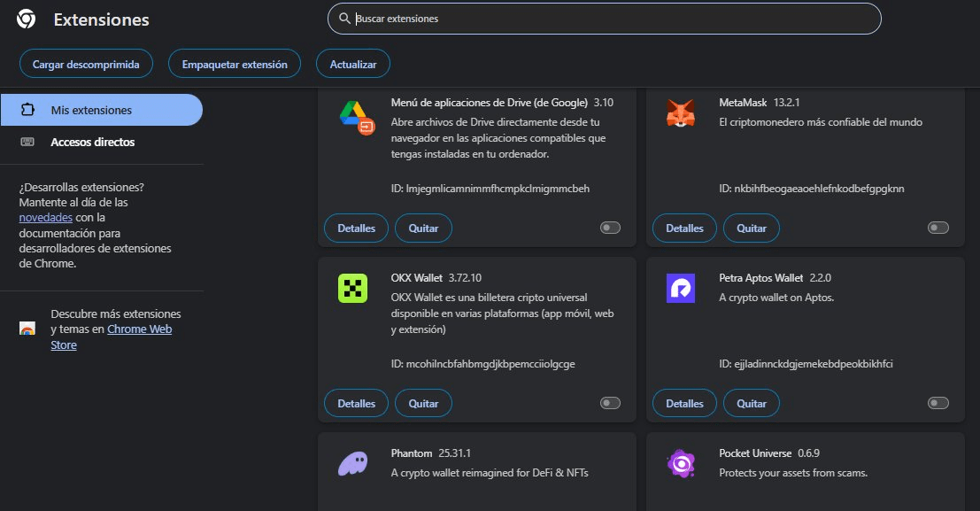Click the Chrome logo in the header
This screenshot has height=511, width=980.
27,19
